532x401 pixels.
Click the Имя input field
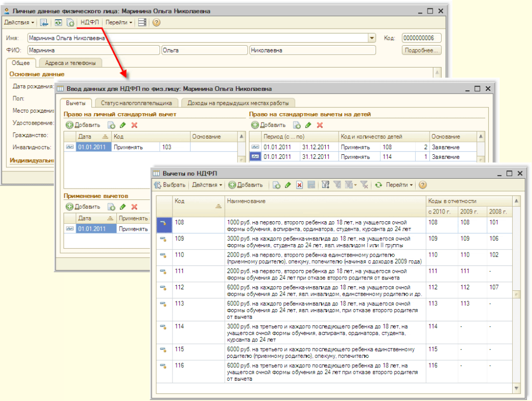point(198,38)
